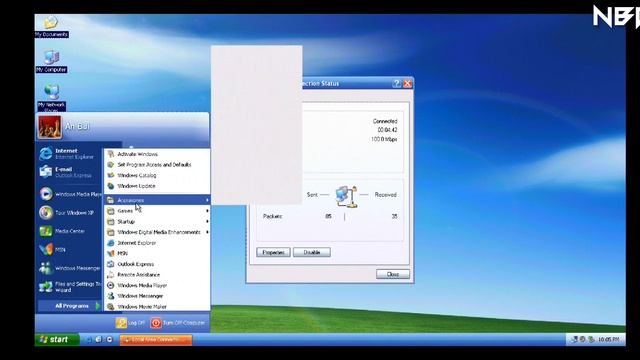Click the Connected status text
This screenshot has width=640, height=360.
coord(385,121)
